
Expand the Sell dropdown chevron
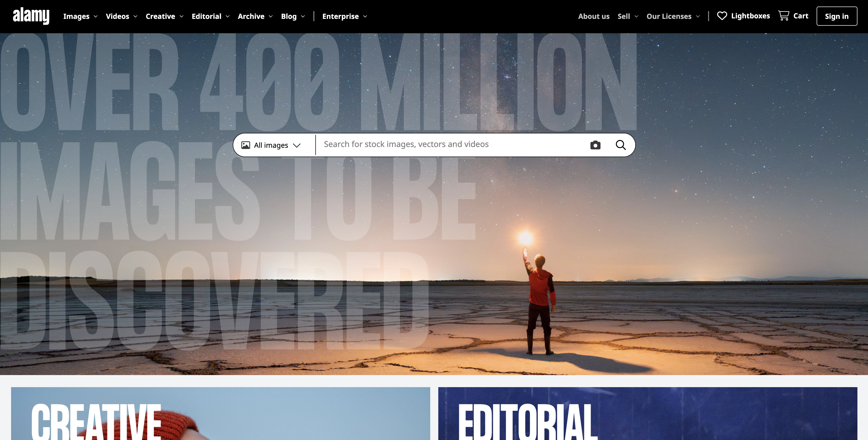point(637,17)
